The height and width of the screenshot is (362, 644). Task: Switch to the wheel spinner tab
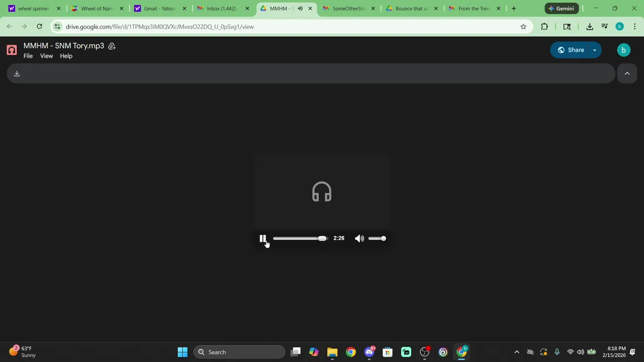(x=34, y=9)
